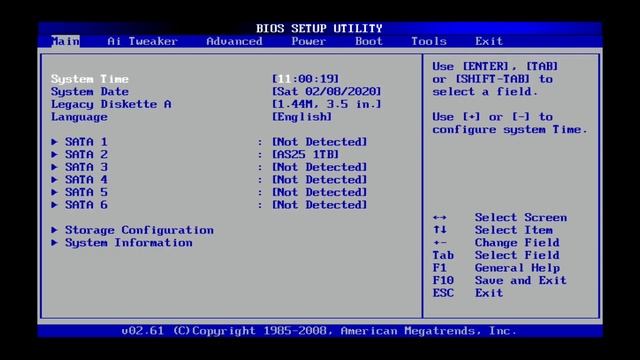Viewport: 640px width, 360px height.
Task: Click the System Date label
Action: [90, 92]
